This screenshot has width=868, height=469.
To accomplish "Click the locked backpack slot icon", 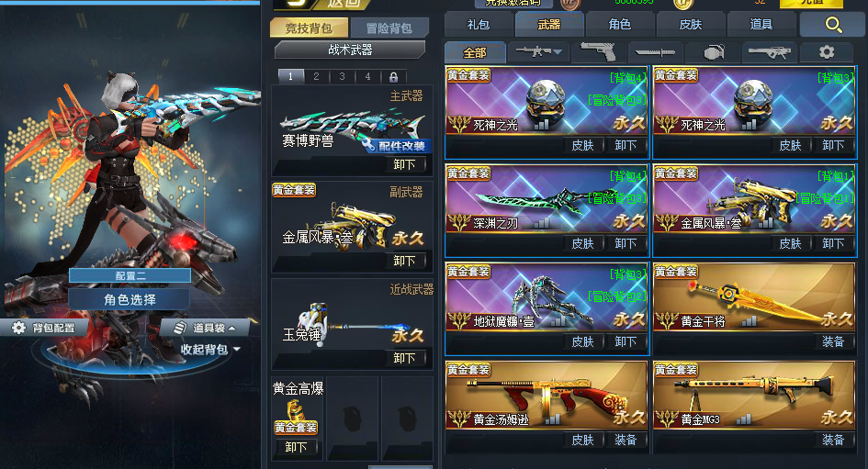I will (x=393, y=76).
